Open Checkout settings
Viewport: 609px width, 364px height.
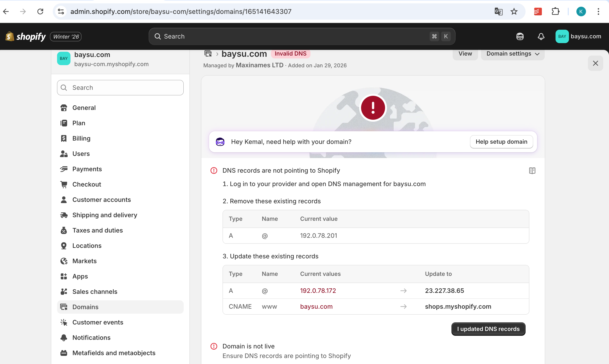click(120, 184)
